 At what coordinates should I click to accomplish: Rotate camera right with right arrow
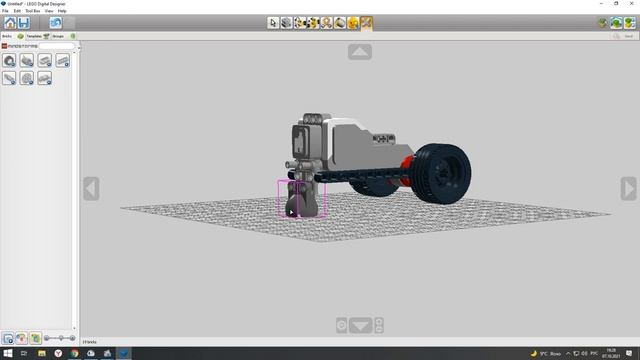point(629,189)
